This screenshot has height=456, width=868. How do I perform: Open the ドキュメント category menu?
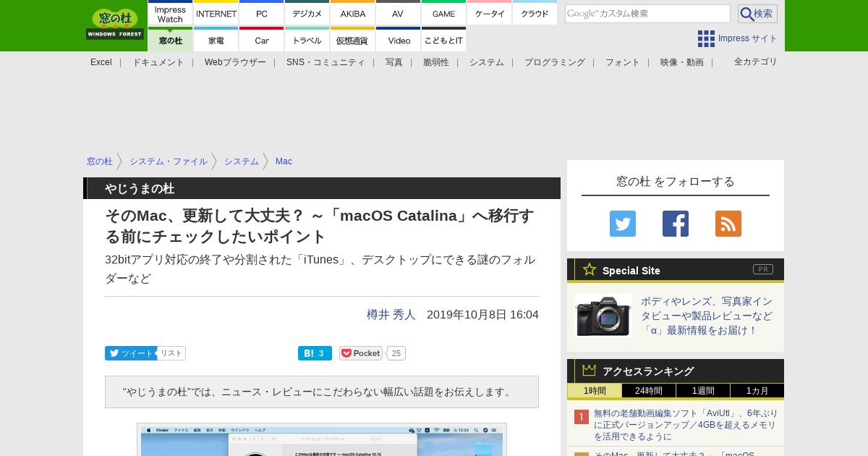158,62
